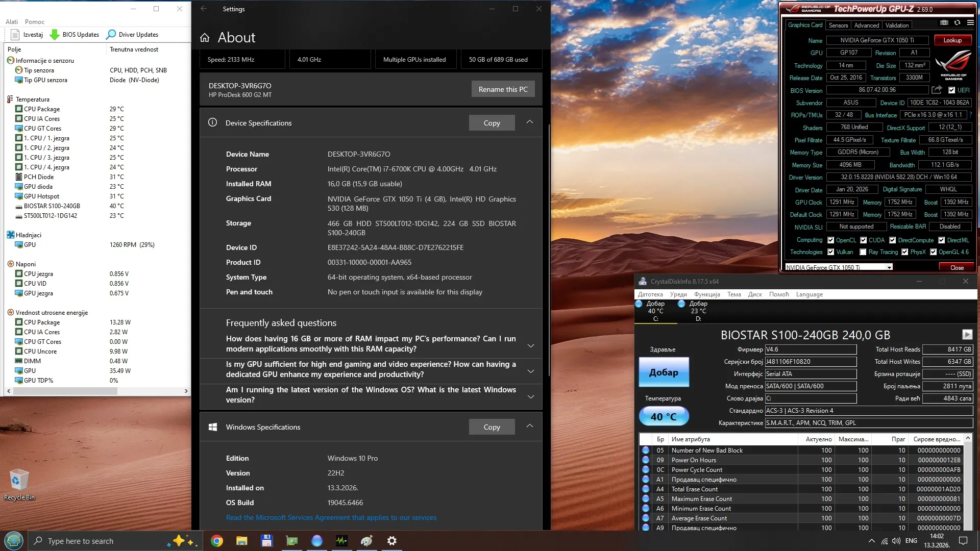Click the GPU-Z refresh icon
This screenshot has height=551, width=980.
958,23
